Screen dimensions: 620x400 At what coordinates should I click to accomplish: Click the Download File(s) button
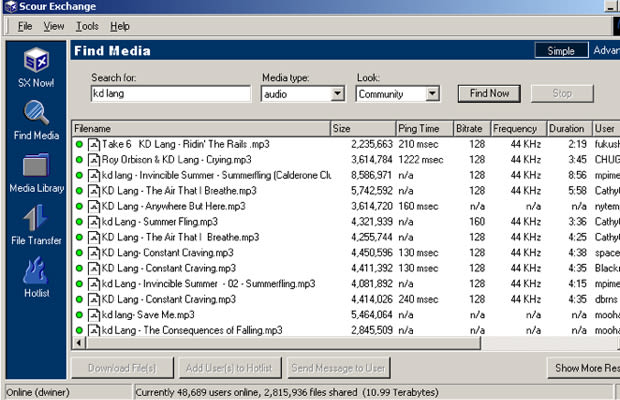(x=122, y=368)
